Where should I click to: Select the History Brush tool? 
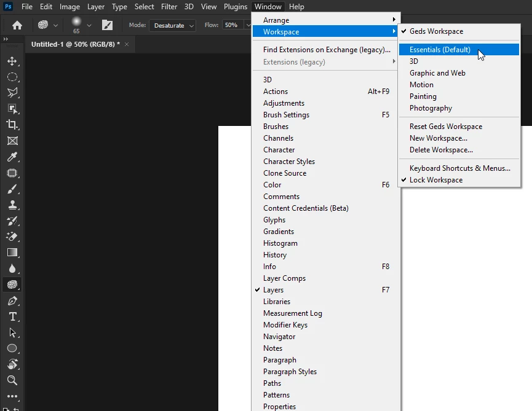coord(12,221)
